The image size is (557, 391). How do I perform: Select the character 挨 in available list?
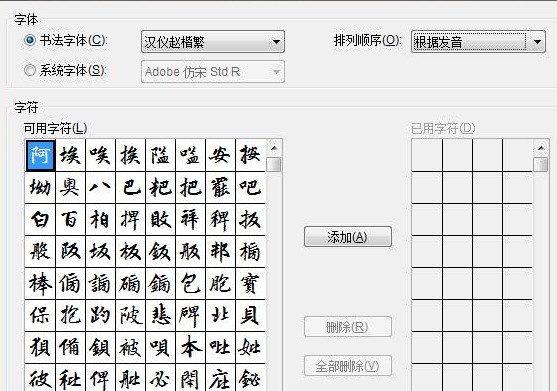tap(130, 155)
